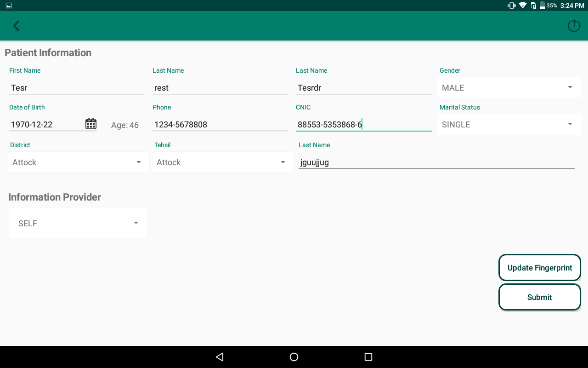
Task: Tap the battery icon in the status bar
Action: pos(542,6)
